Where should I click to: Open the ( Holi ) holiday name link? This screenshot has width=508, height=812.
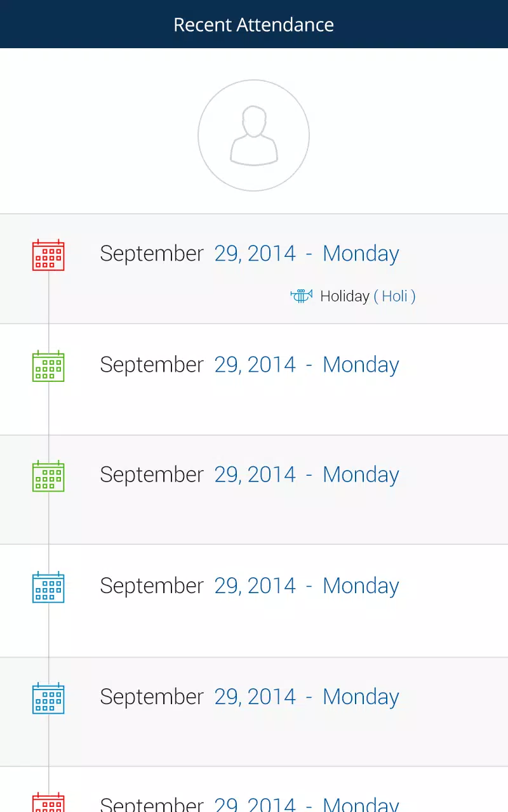[394, 296]
